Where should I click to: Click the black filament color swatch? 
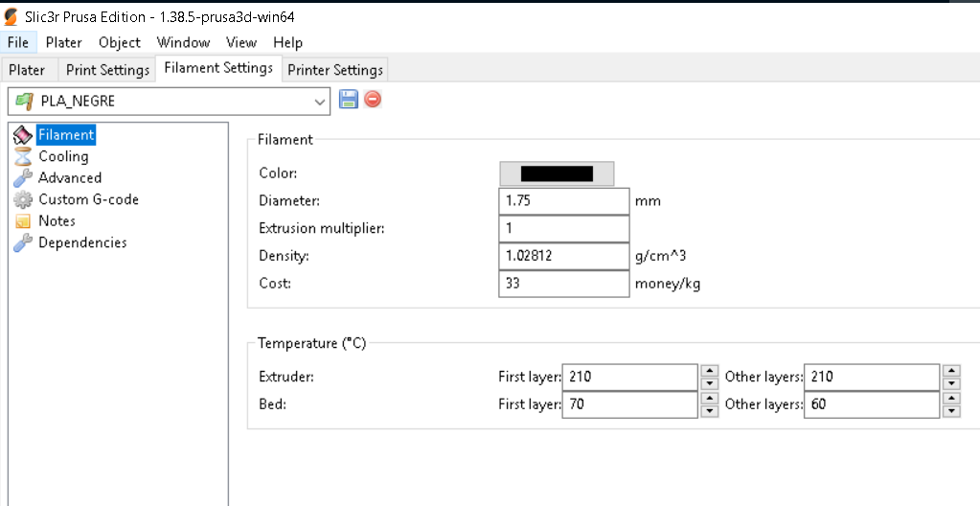point(557,173)
